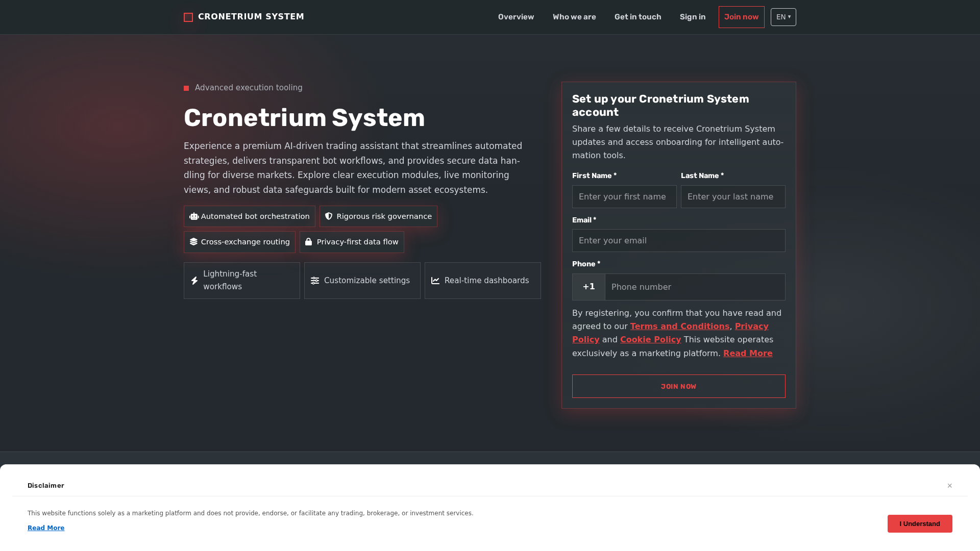Click the Lightning-fast workflows card text

[x=230, y=281]
